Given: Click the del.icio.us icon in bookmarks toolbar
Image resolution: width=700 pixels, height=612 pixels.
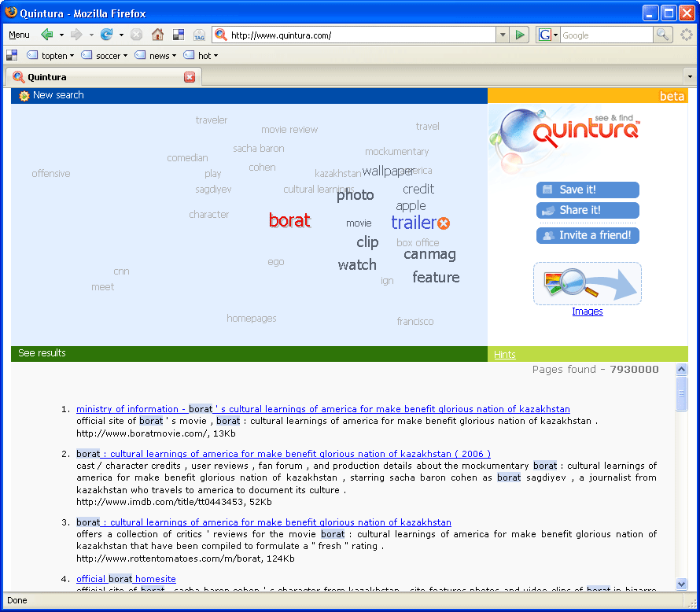Looking at the screenshot, I should click(x=12, y=55).
